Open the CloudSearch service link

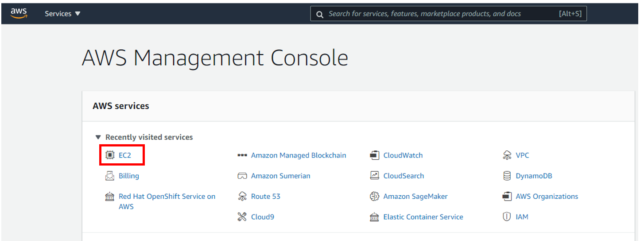(x=403, y=176)
